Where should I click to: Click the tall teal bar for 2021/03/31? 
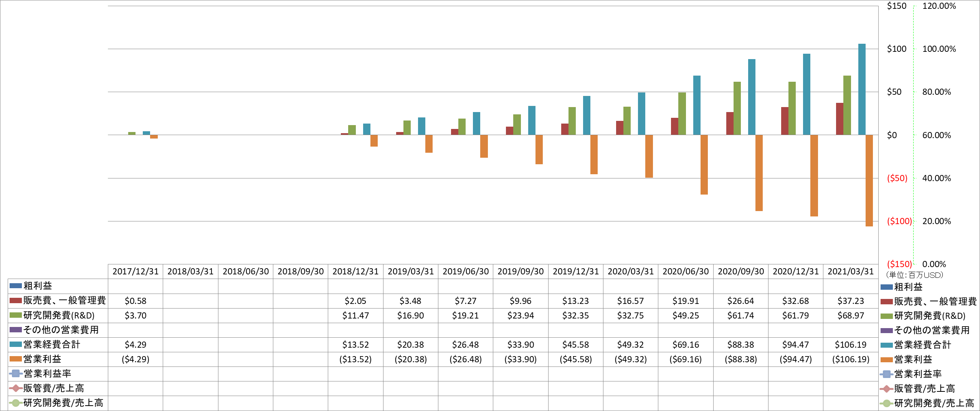(862, 89)
